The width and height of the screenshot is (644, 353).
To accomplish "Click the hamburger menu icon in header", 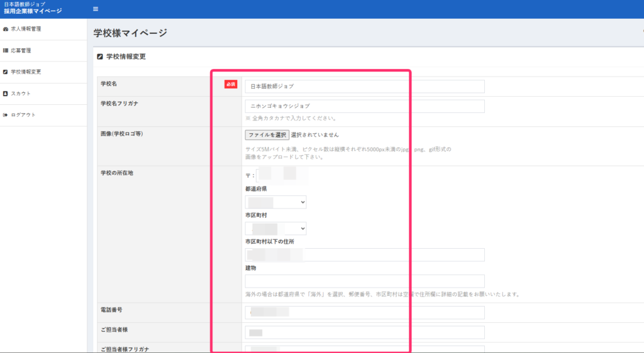I will coord(96,9).
